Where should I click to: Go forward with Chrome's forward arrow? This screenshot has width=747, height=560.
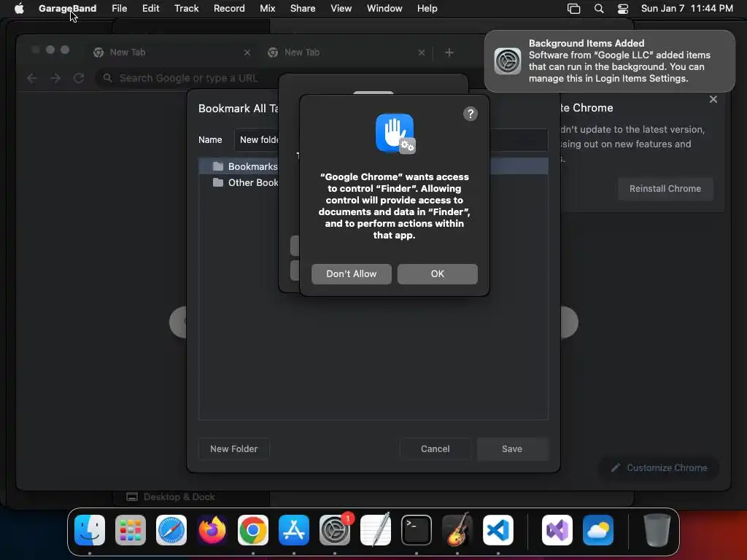coord(55,78)
